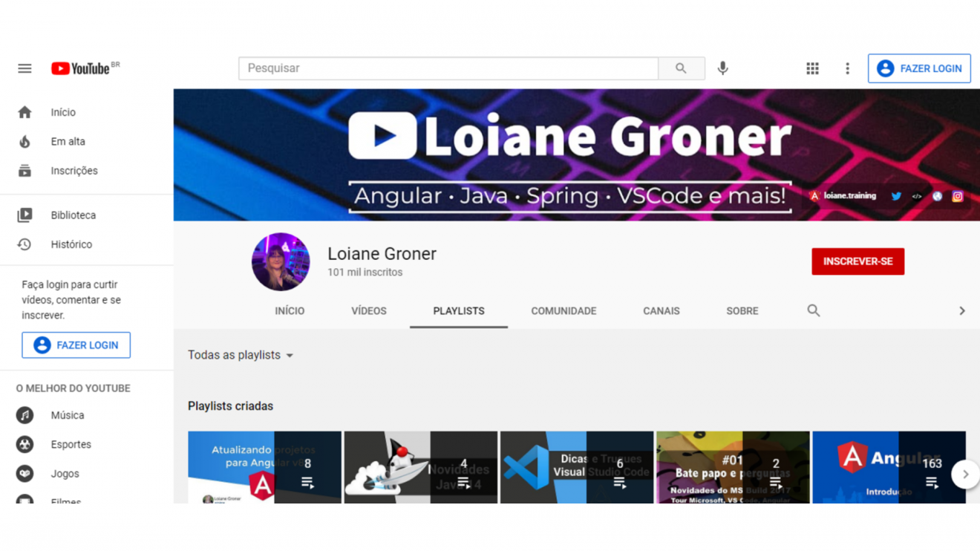The width and height of the screenshot is (980, 551).
Task: Open the globe website icon in banner
Action: tap(937, 197)
